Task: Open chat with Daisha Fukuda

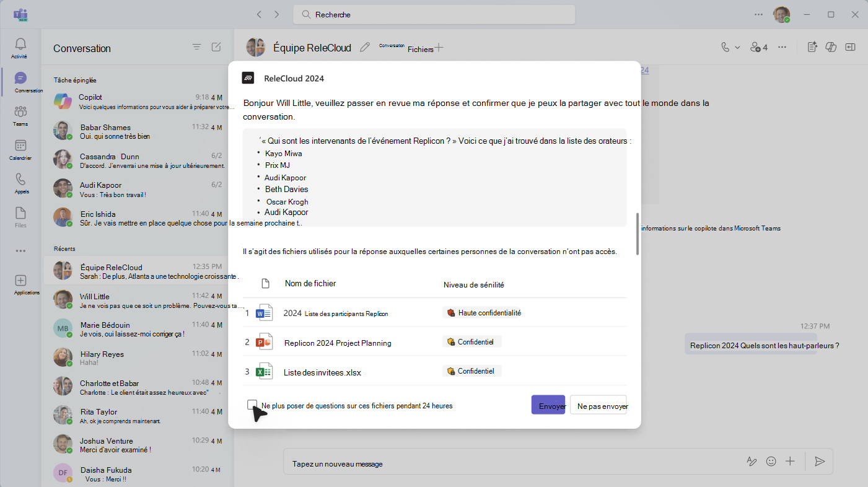Action: (138, 473)
